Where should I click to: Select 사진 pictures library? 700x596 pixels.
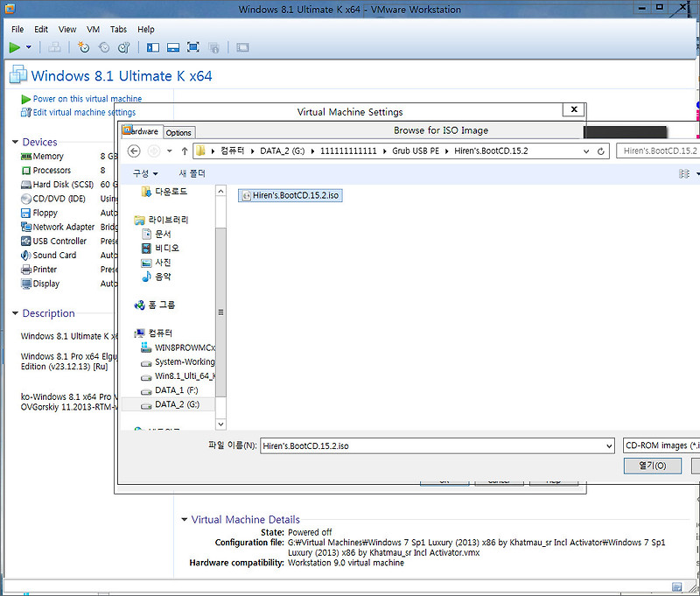click(x=157, y=263)
